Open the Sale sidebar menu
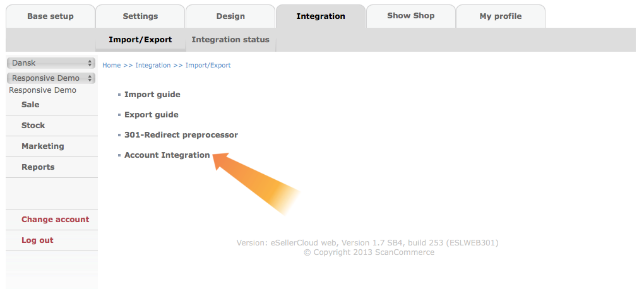The width and height of the screenshot is (644, 289). tap(52, 105)
